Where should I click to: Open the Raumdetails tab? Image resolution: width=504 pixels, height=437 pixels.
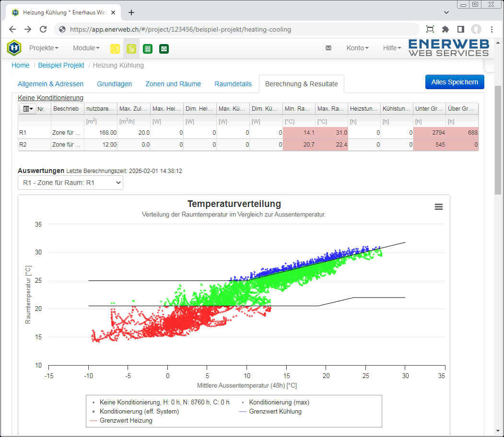(233, 84)
